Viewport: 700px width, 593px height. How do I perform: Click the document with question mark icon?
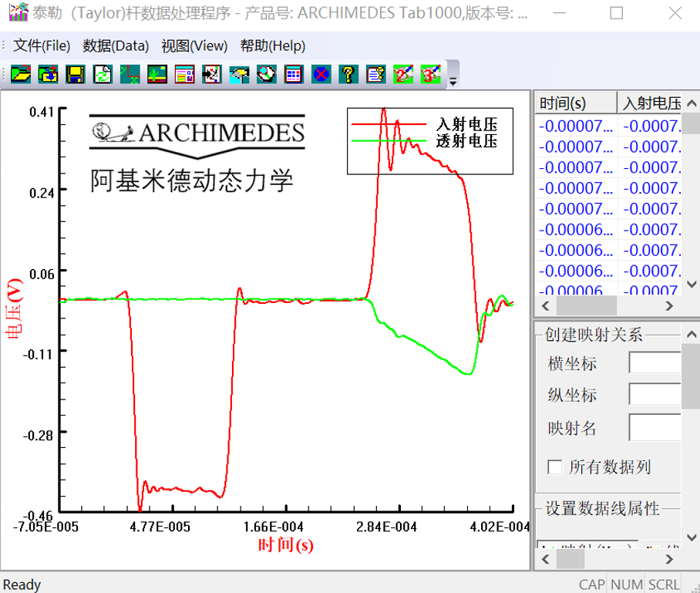[x=375, y=74]
